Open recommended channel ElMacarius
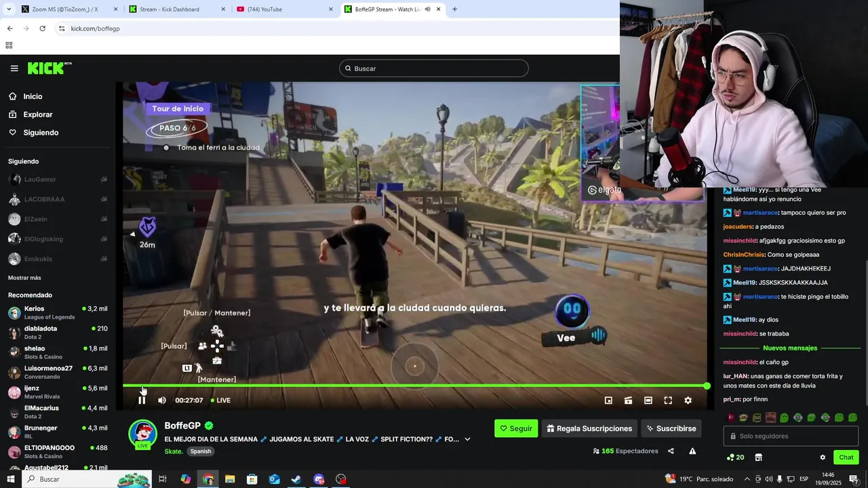Screen dimensions: 868x488 (x=58, y=412)
